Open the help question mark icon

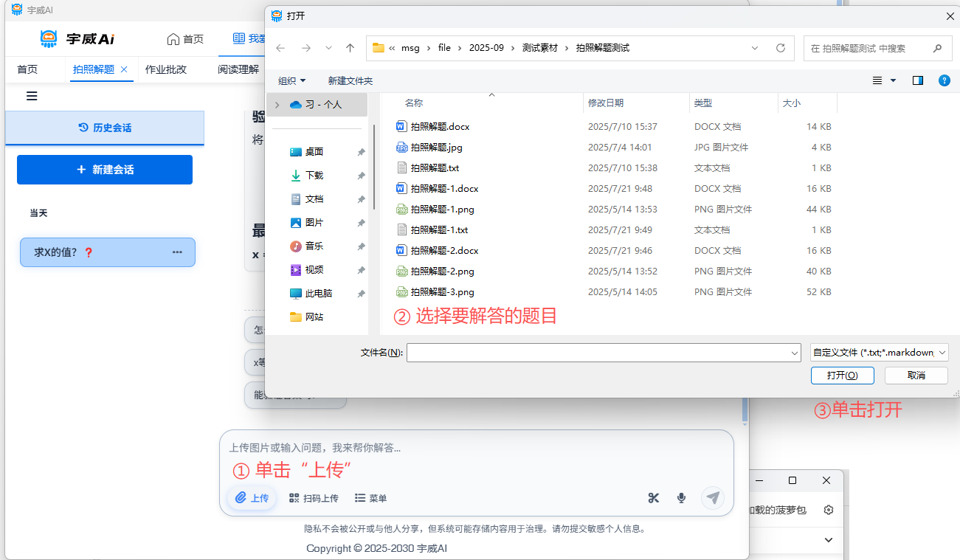pos(944,80)
